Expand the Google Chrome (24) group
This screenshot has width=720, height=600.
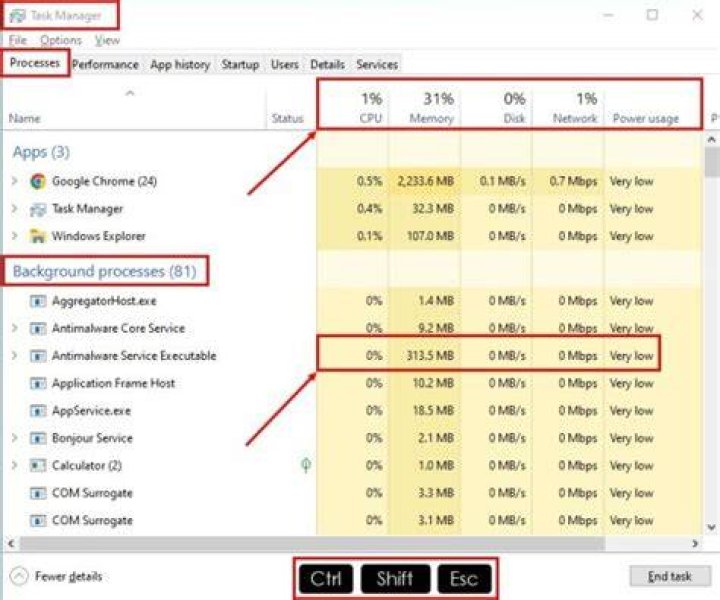(15, 181)
